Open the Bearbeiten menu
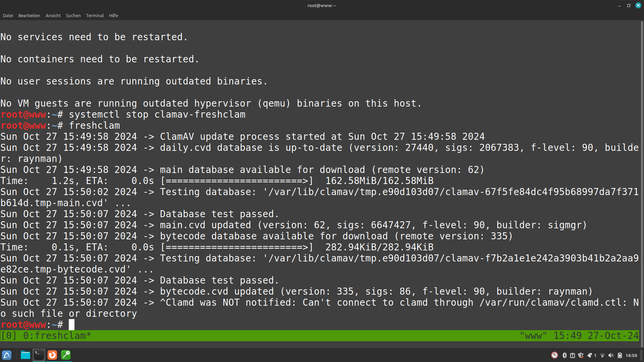The width and height of the screenshot is (644, 362). pyautogui.click(x=29, y=15)
